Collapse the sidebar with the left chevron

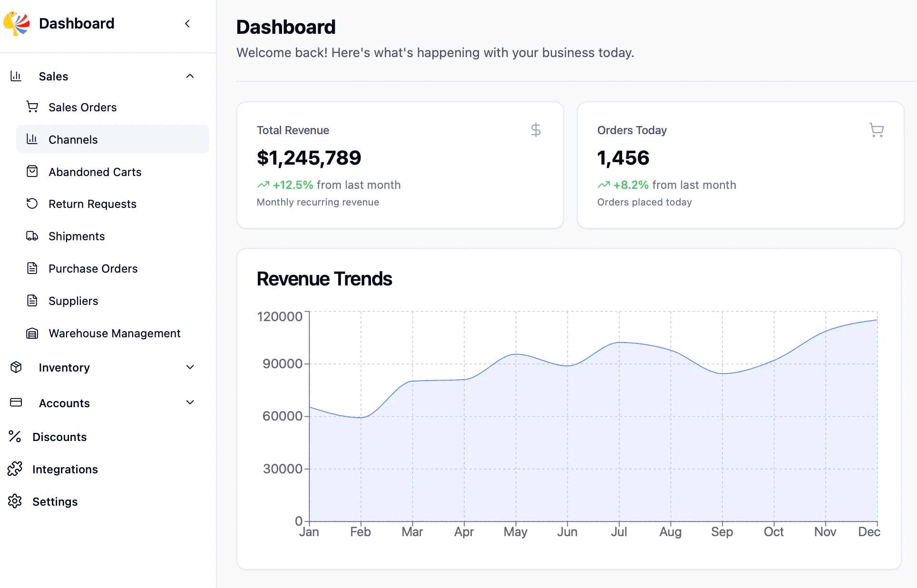pos(187,24)
